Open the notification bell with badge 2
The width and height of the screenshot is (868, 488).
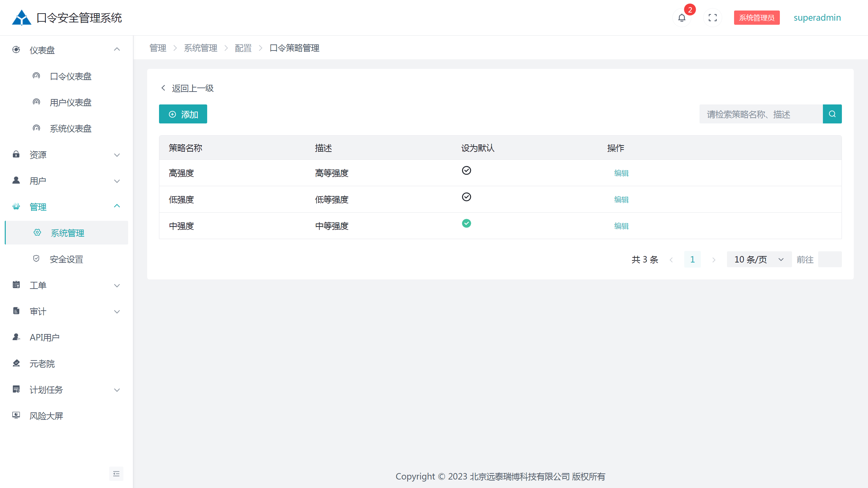(x=682, y=17)
